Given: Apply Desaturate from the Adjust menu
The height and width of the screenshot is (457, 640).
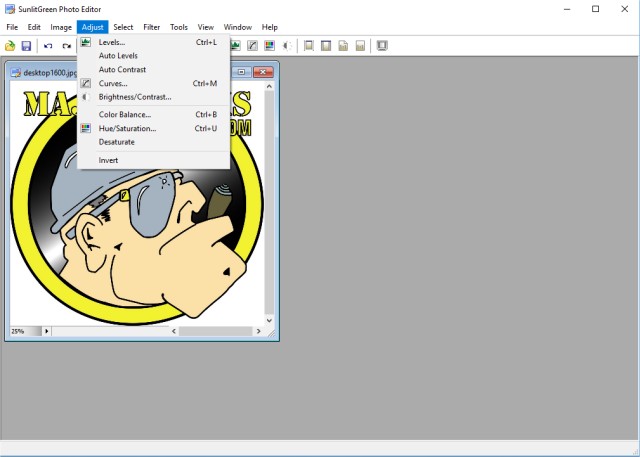Looking at the screenshot, I should click(116, 142).
